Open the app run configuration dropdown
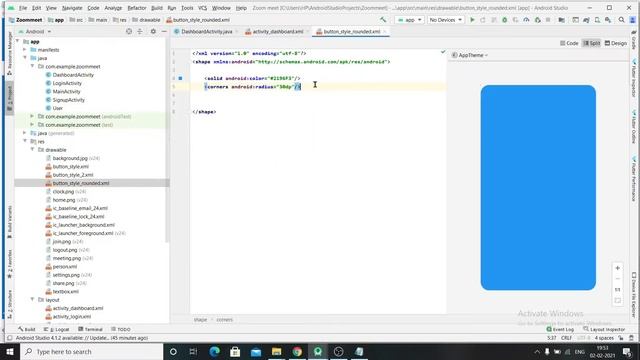Viewport: 640px width, 360px height. 409,20
